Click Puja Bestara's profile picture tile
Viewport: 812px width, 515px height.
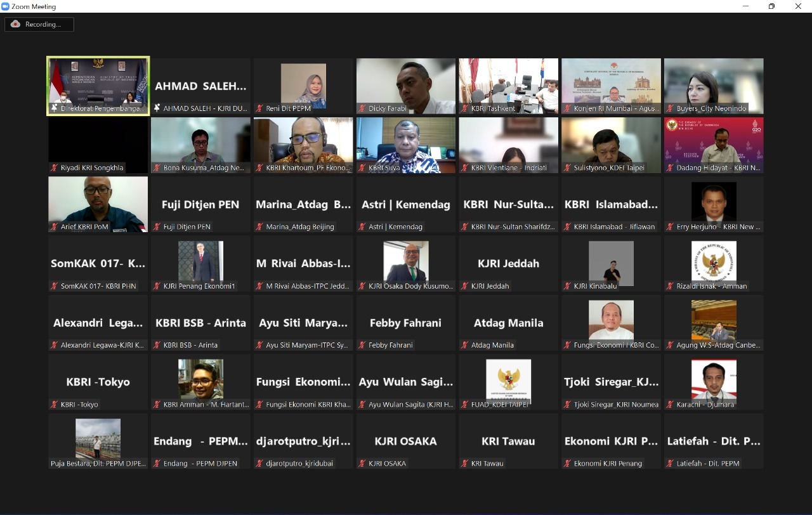(98, 438)
